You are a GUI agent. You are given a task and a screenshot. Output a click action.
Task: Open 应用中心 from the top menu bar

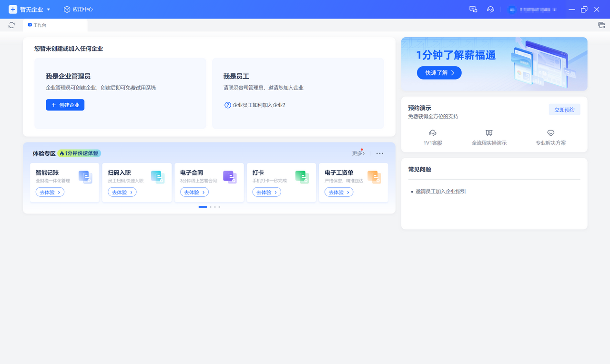(78, 9)
